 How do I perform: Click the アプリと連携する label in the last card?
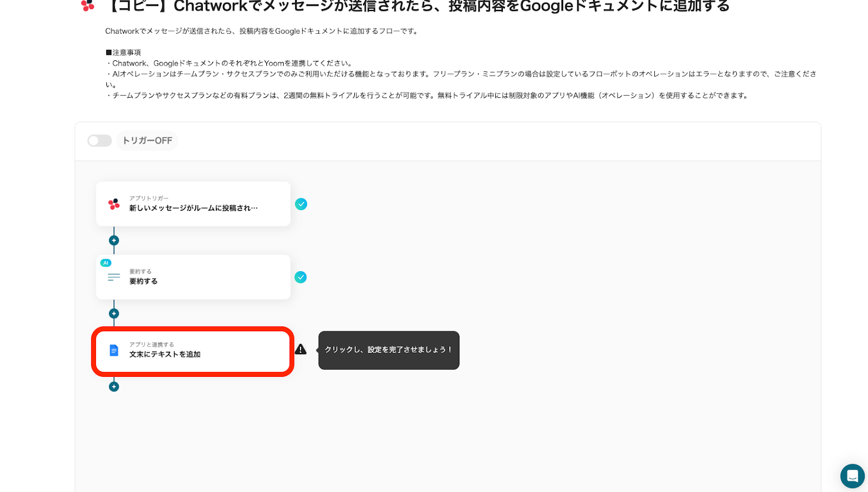(151, 345)
